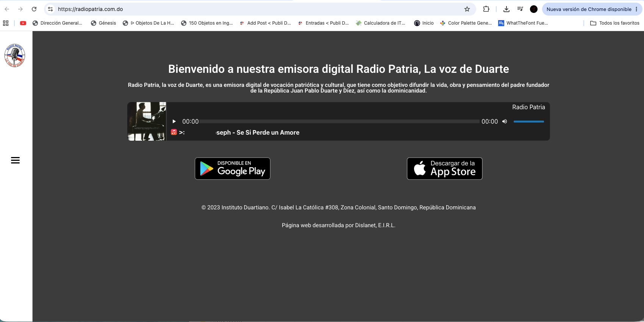644x322 pixels.
Task: Click the album artwork thumbnail
Action: [x=147, y=121]
